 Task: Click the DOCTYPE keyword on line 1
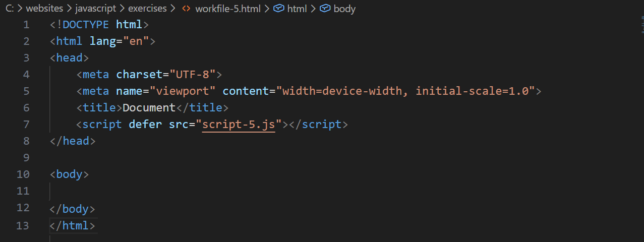point(86,24)
